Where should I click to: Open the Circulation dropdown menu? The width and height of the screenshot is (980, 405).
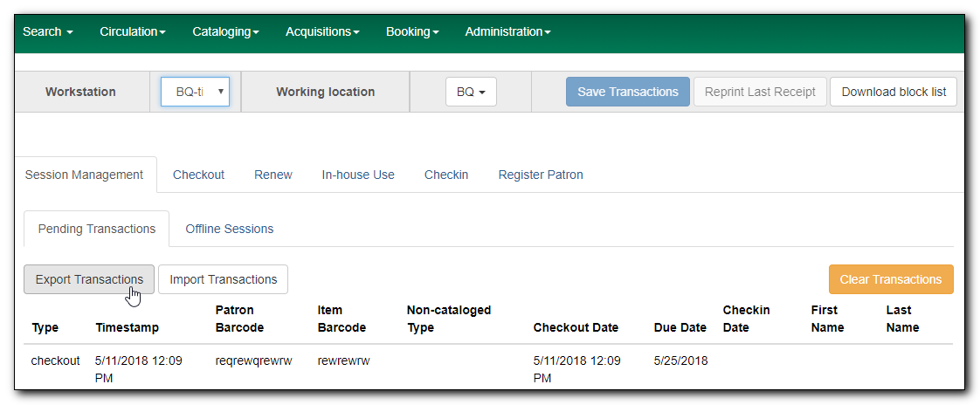(132, 31)
